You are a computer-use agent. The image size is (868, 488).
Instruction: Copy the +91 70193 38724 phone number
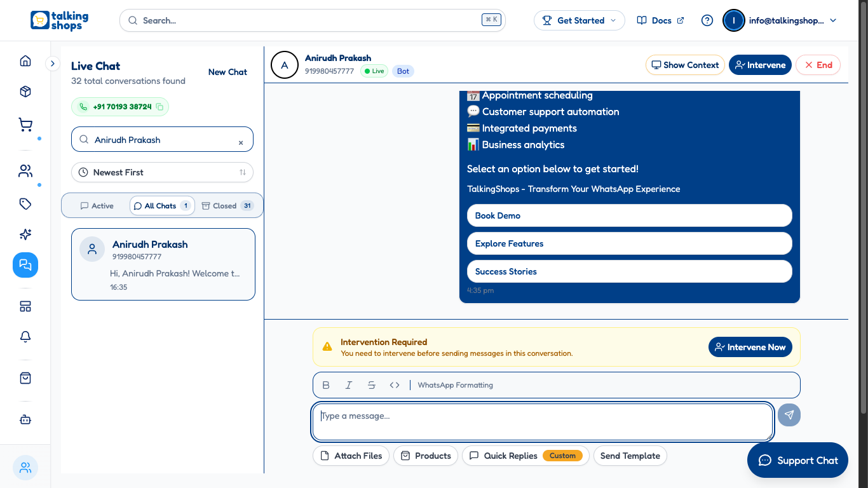tap(159, 107)
